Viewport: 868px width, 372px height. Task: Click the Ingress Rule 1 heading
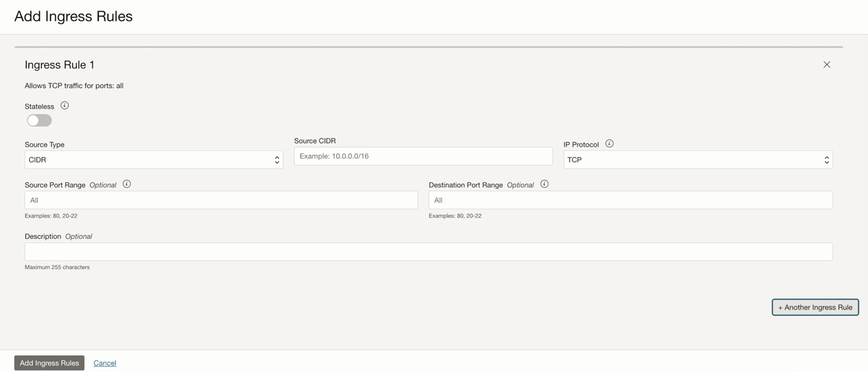[x=60, y=65]
